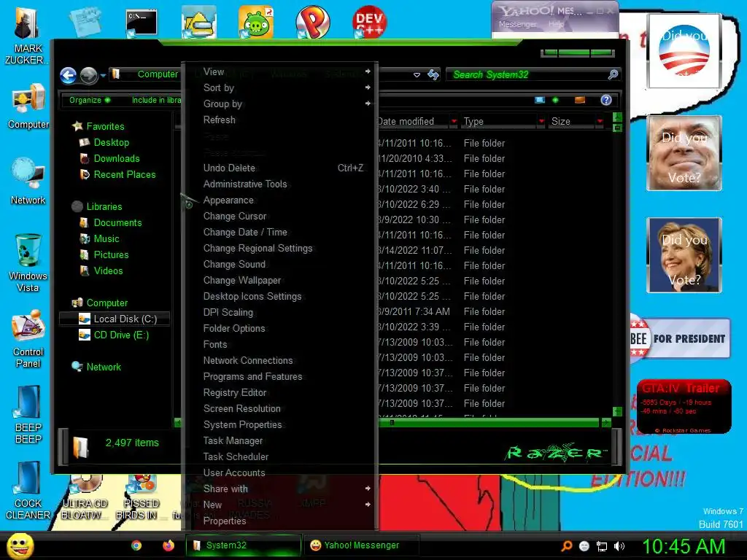Select Change Wallpaper menu entry
Viewport: 747px width, 560px height.
tap(279, 281)
